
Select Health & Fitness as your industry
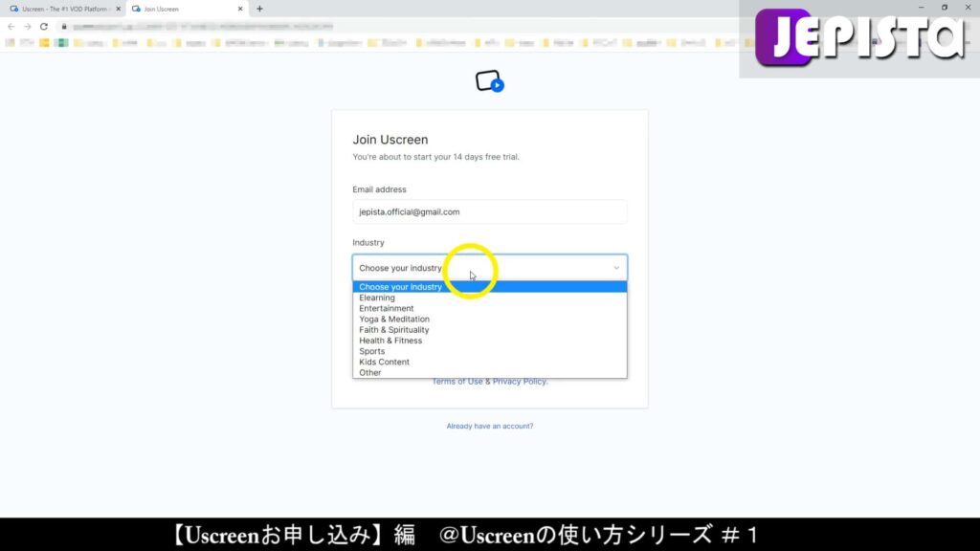pos(390,340)
